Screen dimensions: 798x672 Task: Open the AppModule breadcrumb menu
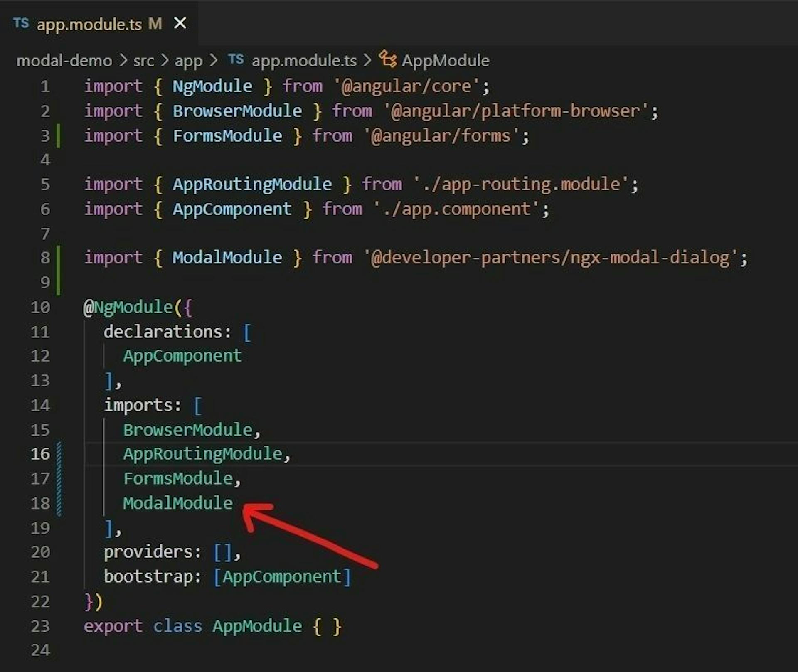[x=445, y=61]
